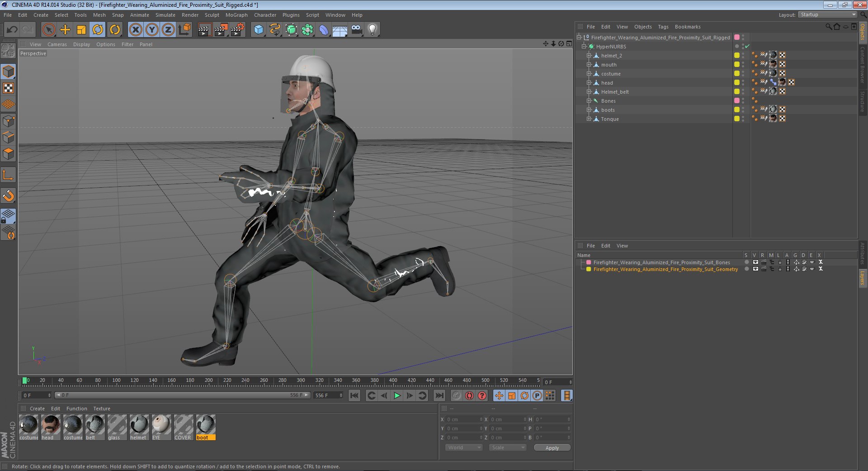This screenshot has width=868, height=471.
Task: Open the Layout Startup dropdown
Action: (x=828, y=14)
